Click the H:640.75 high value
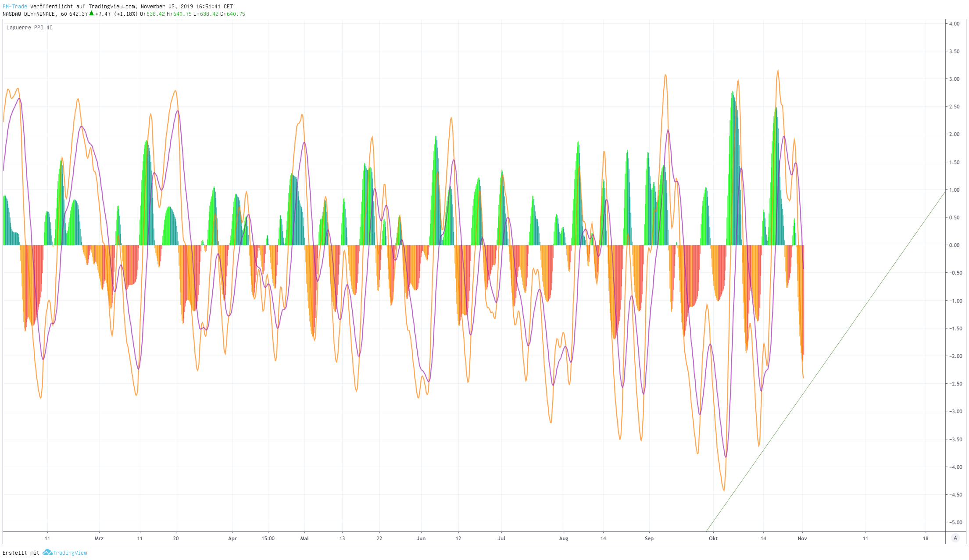 [179, 14]
